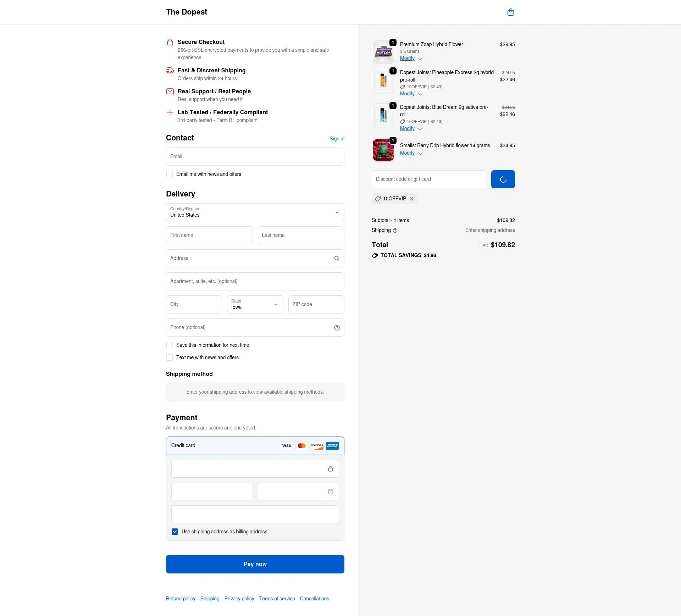681x616 pixels.
Task: Click the Fast & Discreet Shipping truck icon
Action: pos(170,71)
